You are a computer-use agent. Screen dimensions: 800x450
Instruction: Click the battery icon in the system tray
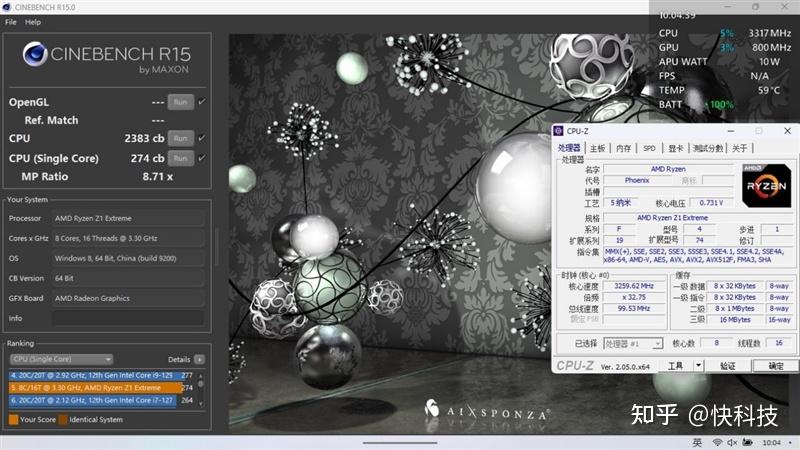point(747,442)
